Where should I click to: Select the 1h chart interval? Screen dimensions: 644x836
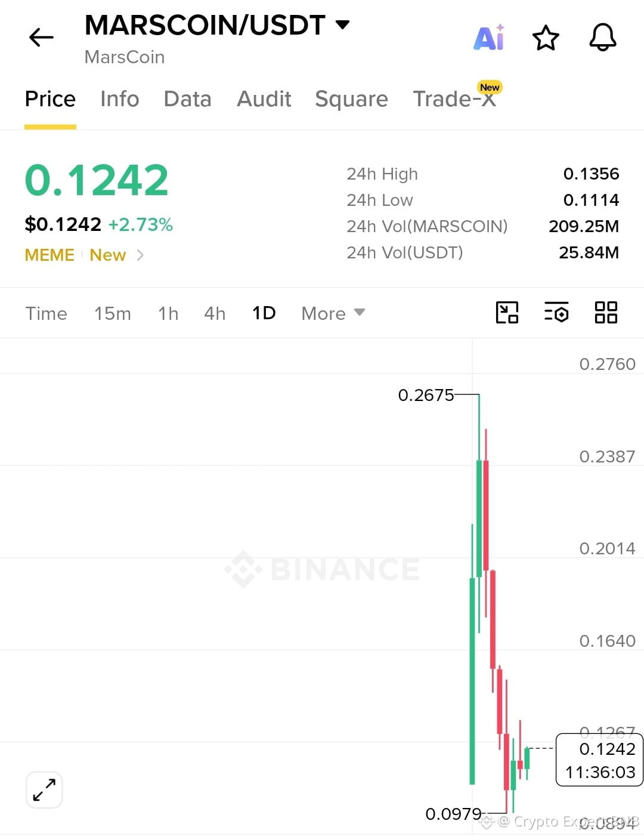click(x=168, y=313)
